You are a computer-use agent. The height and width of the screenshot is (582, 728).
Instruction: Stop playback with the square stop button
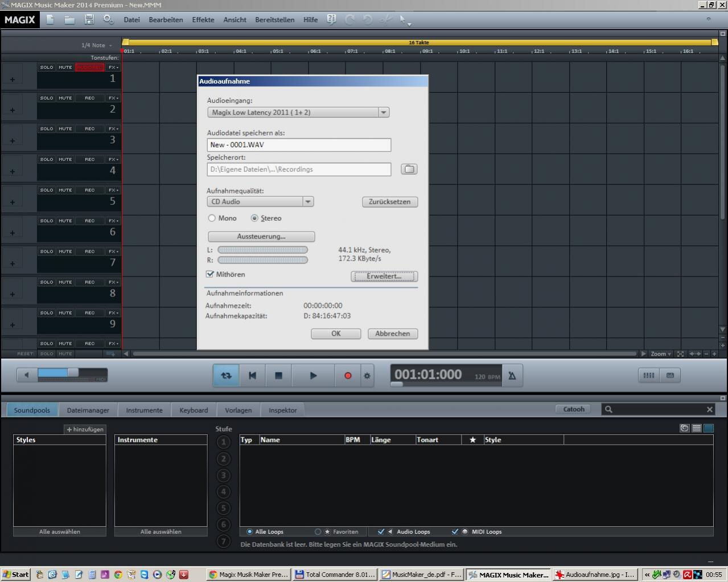(278, 375)
